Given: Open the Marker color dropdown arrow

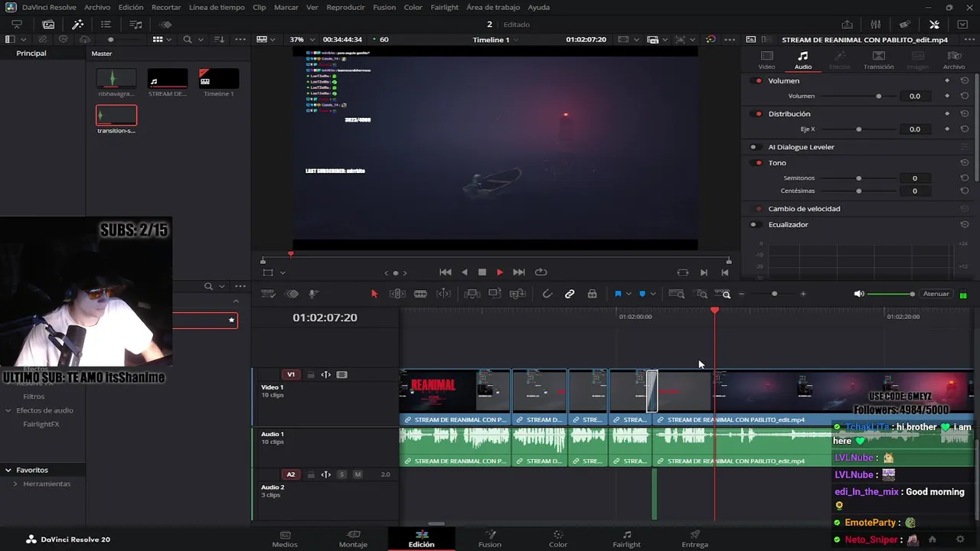Looking at the screenshot, I should [x=652, y=294].
